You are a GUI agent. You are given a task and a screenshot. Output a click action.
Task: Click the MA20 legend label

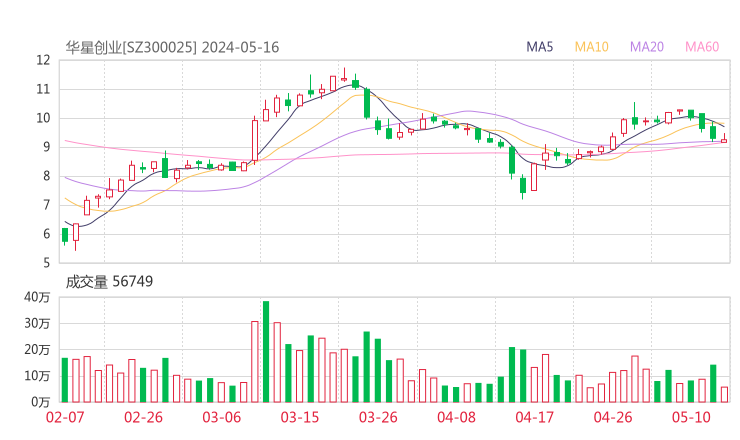pyautogui.click(x=647, y=47)
